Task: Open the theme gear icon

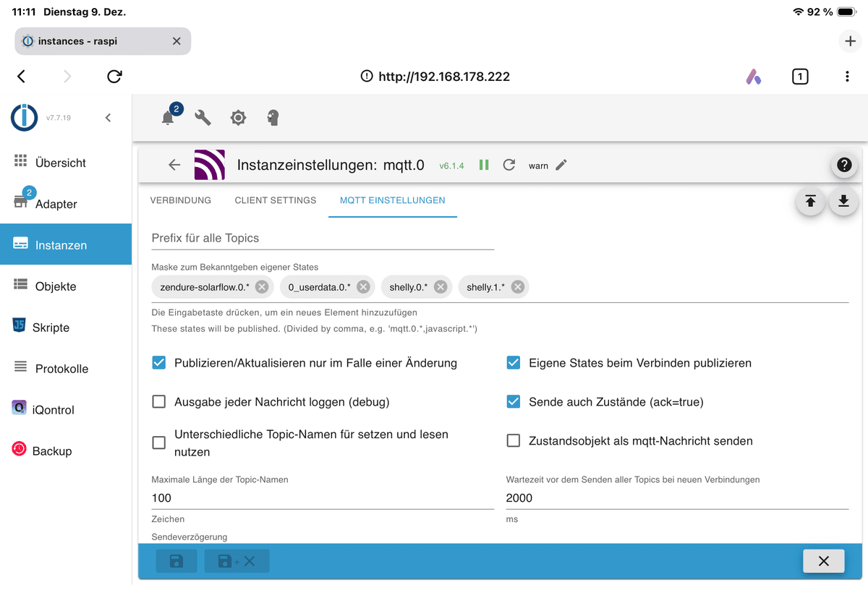Action: (238, 118)
